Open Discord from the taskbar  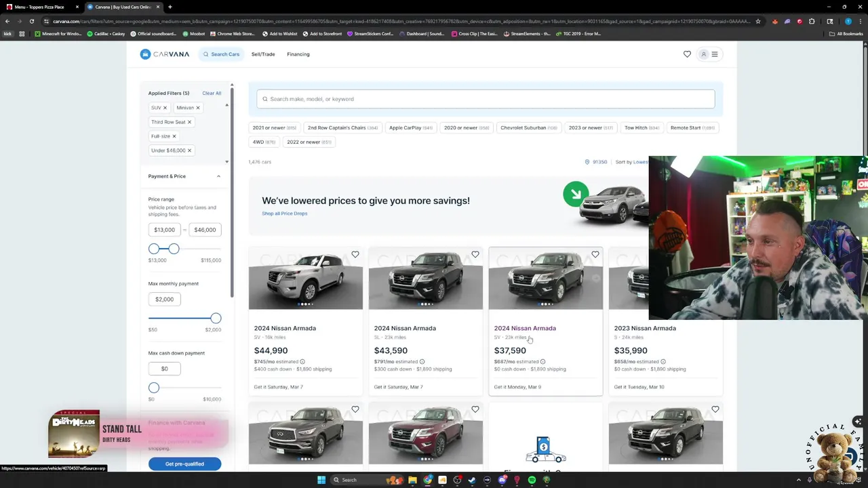point(502,480)
